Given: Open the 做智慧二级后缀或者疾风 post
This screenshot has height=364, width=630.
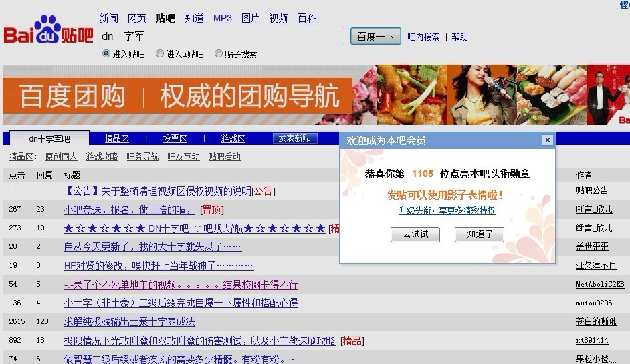Looking at the screenshot, I should (179, 359).
